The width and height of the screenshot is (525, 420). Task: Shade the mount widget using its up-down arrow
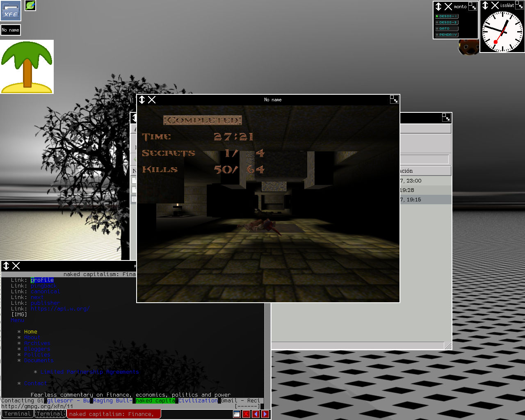(x=438, y=7)
